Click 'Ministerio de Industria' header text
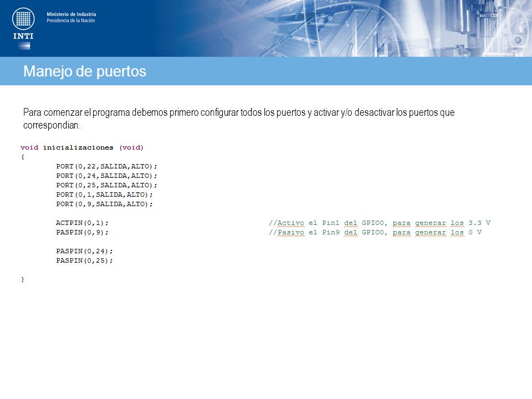 tap(71, 14)
